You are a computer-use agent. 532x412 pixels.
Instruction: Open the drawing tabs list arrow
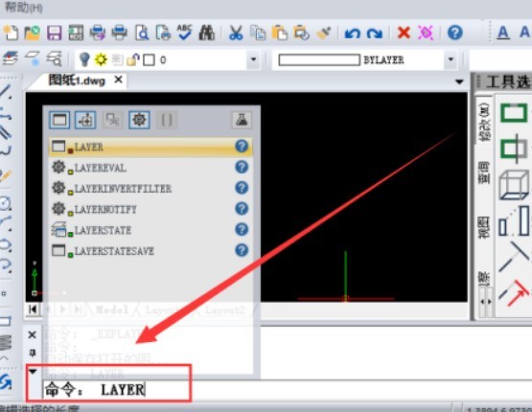(x=459, y=81)
